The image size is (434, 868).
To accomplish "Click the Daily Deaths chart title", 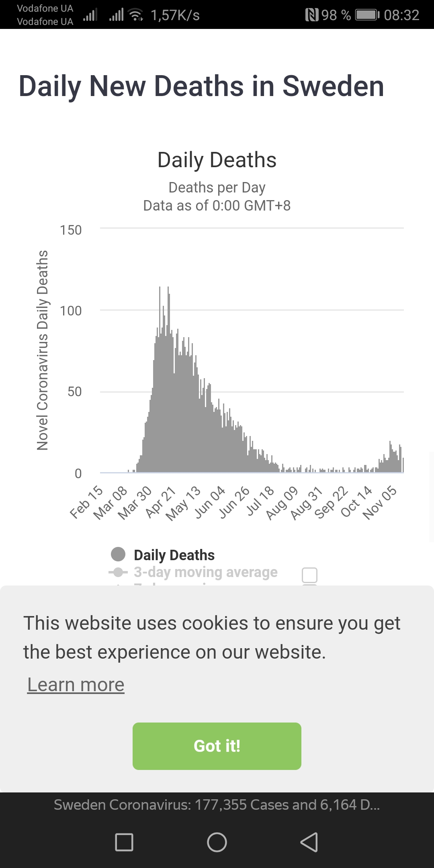I will pyautogui.click(x=217, y=160).
